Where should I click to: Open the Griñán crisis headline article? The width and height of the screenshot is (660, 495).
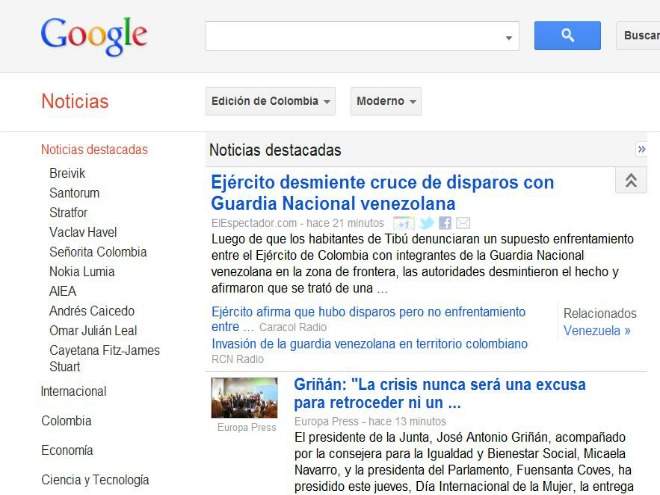click(440, 393)
